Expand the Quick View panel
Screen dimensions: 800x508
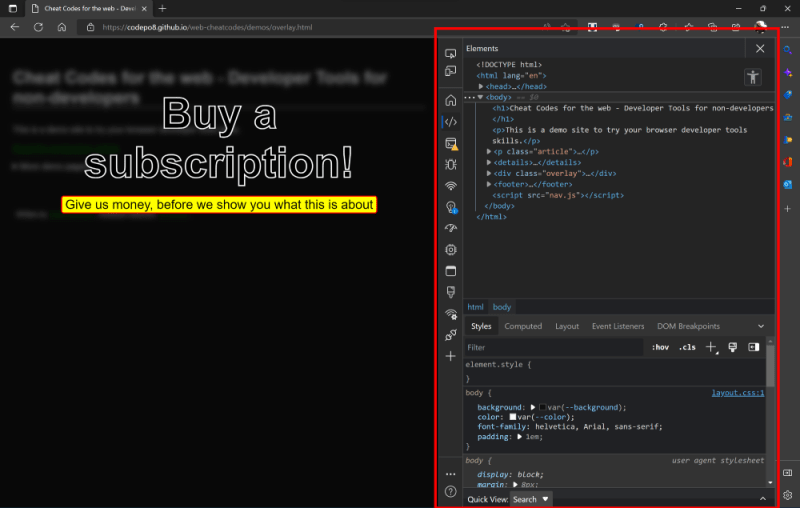[x=763, y=499]
